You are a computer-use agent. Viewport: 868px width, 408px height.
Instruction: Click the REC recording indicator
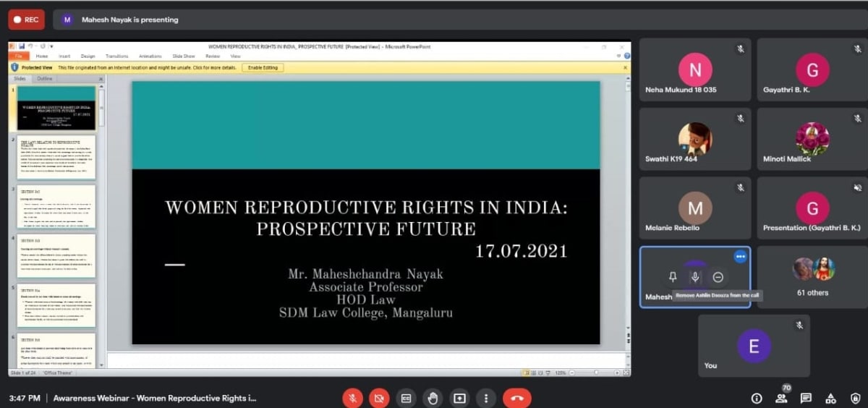point(26,20)
